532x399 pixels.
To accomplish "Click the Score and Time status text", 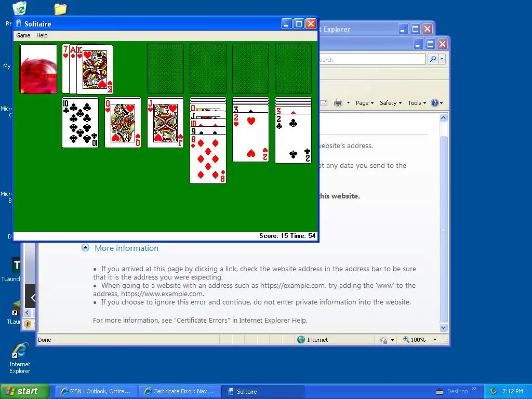I will point(287,236).
